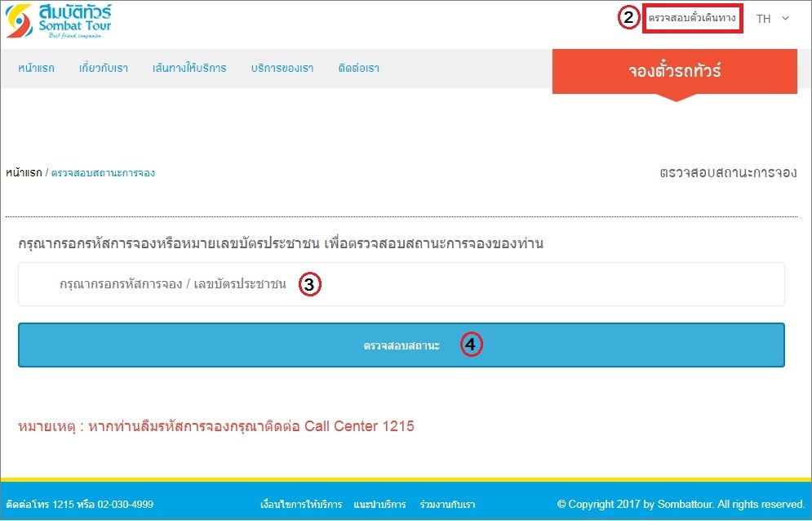Viewport: 812px width, 521px height.
Task: Click the หน้าแรก breadcrumb link
Action: click(x=24, y=173)
